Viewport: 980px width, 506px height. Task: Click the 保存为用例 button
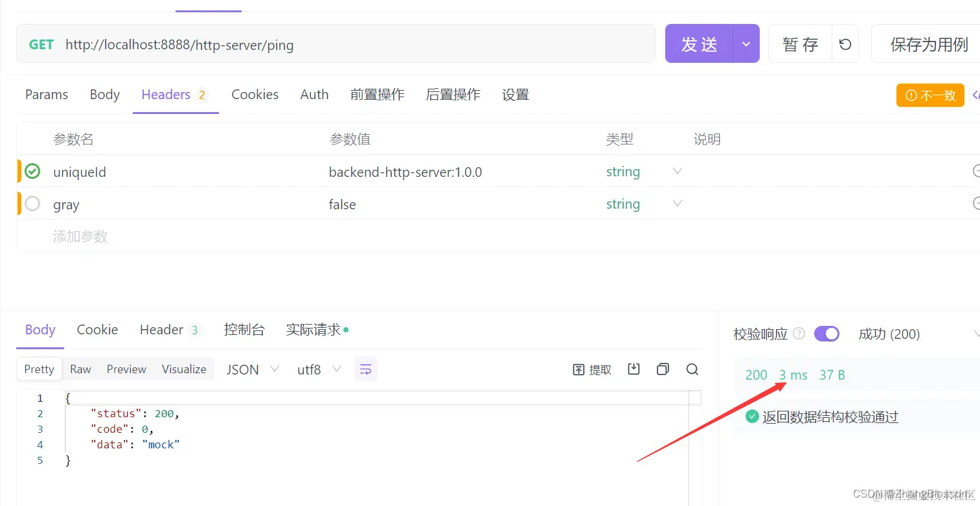pyautogui.click(x=926, y=44)
